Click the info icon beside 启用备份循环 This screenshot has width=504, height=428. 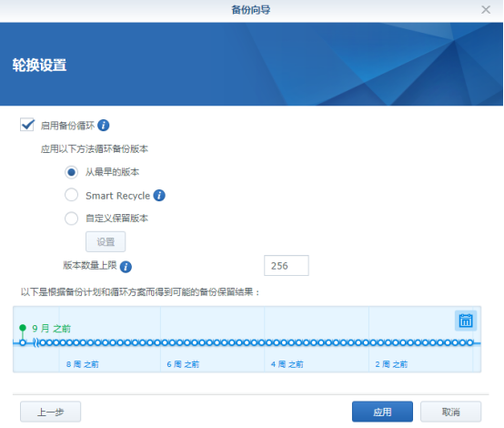point(103,125)
